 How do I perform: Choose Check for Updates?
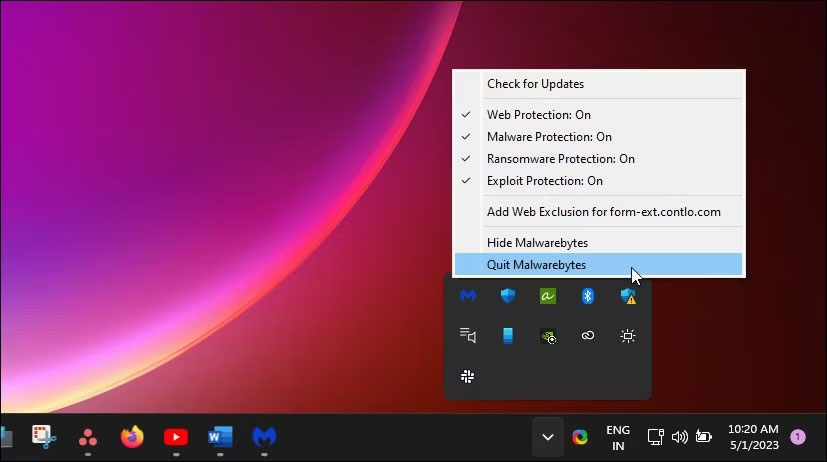click(x=535, y=84)
